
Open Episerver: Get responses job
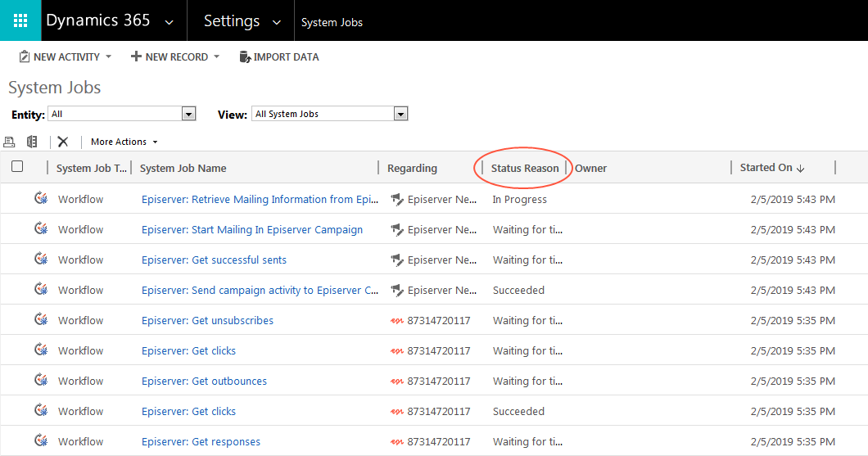click(201, 441)
